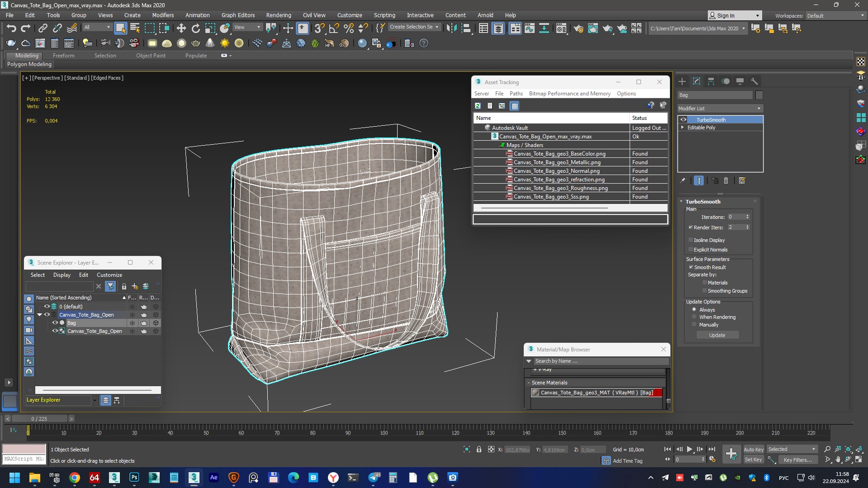
Task: Enable Isoline Display checkbox
Action: point(691,240)
